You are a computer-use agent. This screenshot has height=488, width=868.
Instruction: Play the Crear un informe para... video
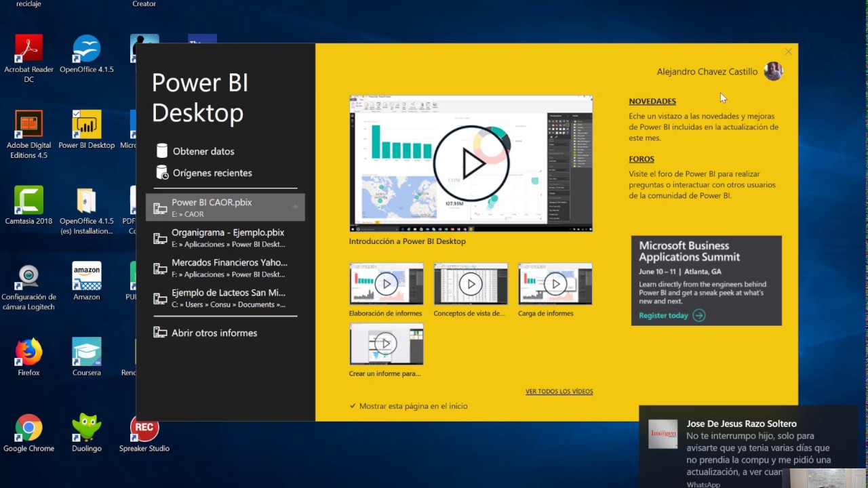coord(386,344)
